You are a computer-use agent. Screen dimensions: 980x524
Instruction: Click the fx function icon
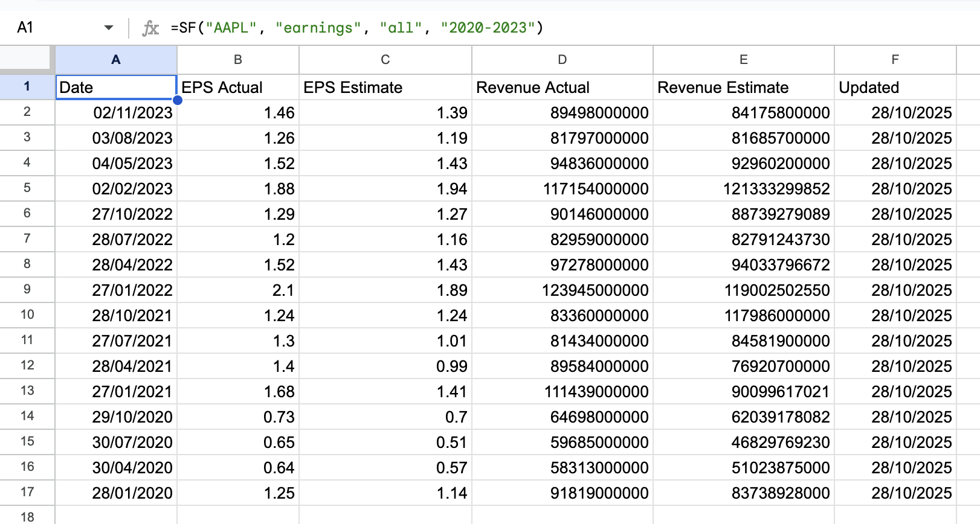click(150, 28)
